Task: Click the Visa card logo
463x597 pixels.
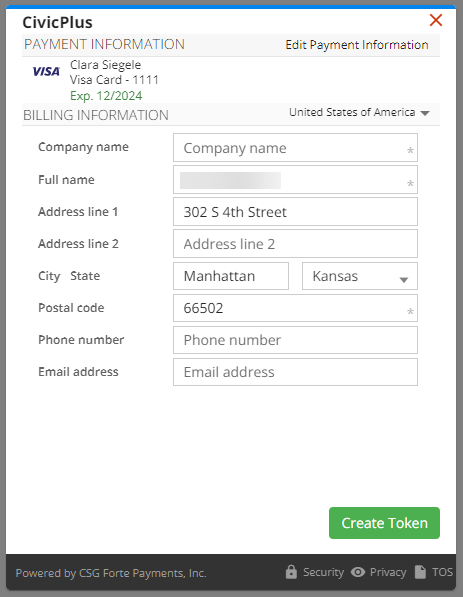Action: (46, 72)
